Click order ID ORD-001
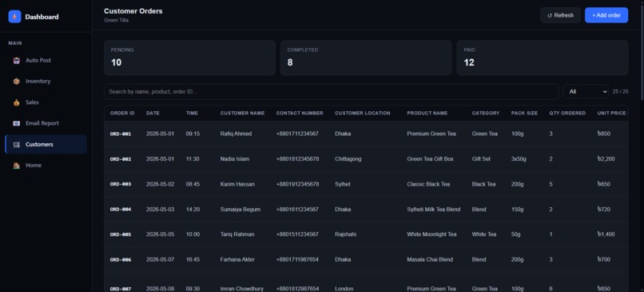This screenshot has width=644, height=292. click(121, 134)
